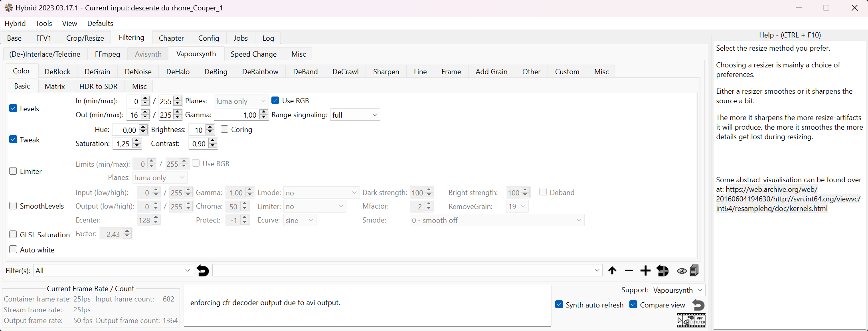Click the arrow-with-plus icon beside the plus icon
The image size is (868, 331).
pos(663,271)
